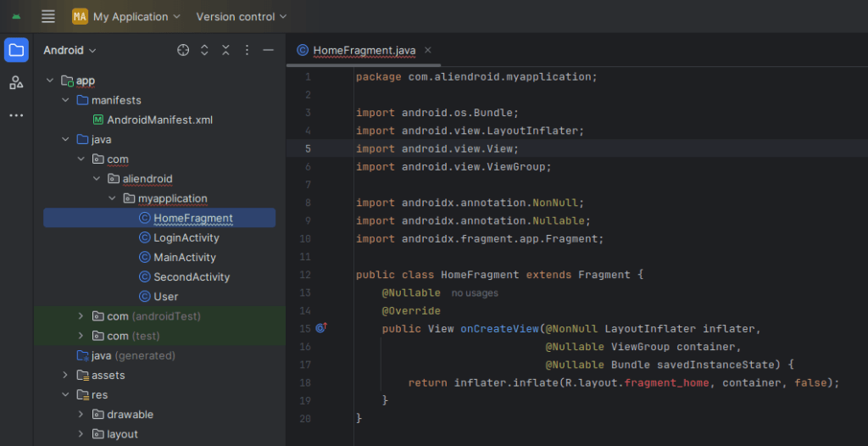Select User class in tree
This screenshot has width=868, height=446.
(159, 297)
